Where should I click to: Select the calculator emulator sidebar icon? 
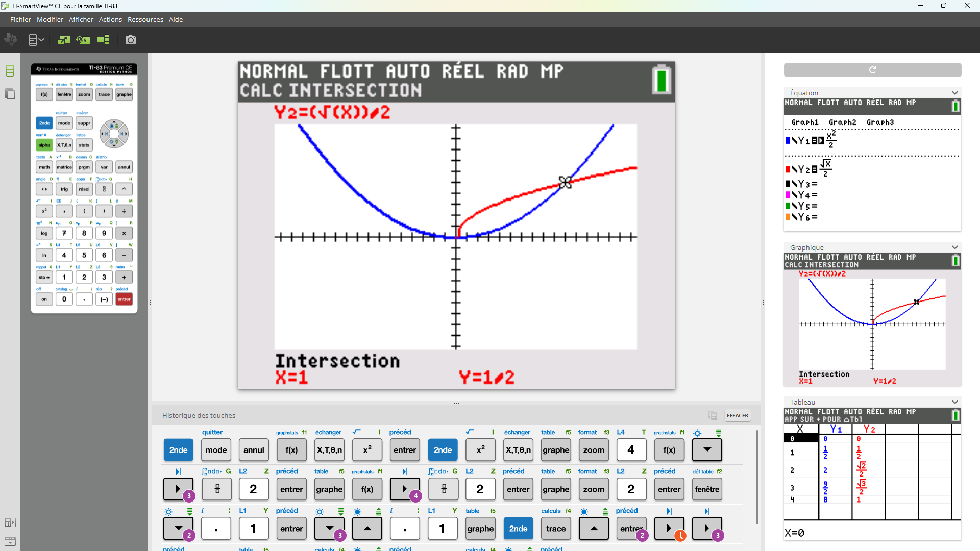click(x=10, y=71)
